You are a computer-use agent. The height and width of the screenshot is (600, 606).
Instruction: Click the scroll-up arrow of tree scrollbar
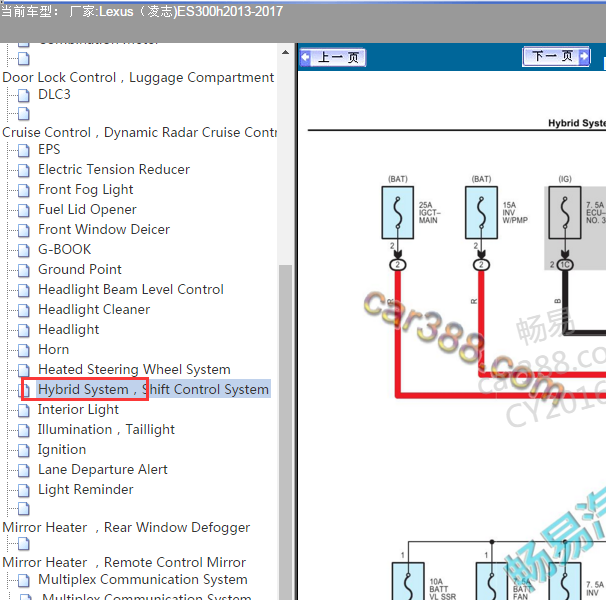click(285, 52)
